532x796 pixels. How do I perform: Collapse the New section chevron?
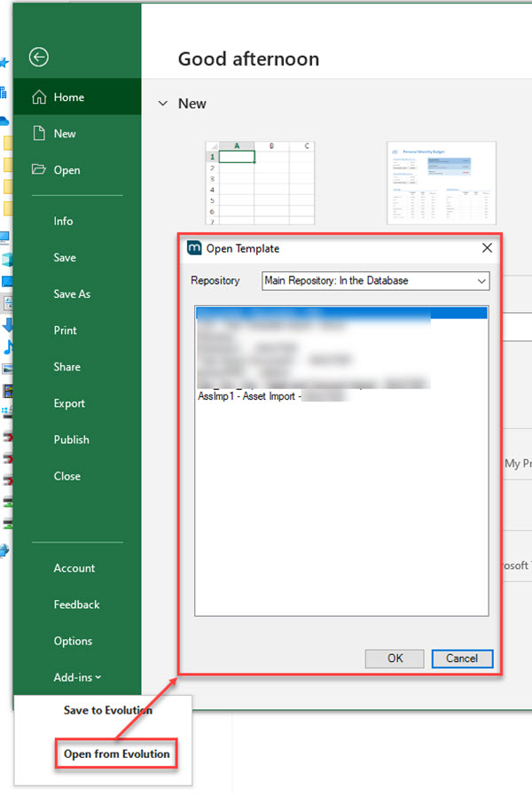162,104
